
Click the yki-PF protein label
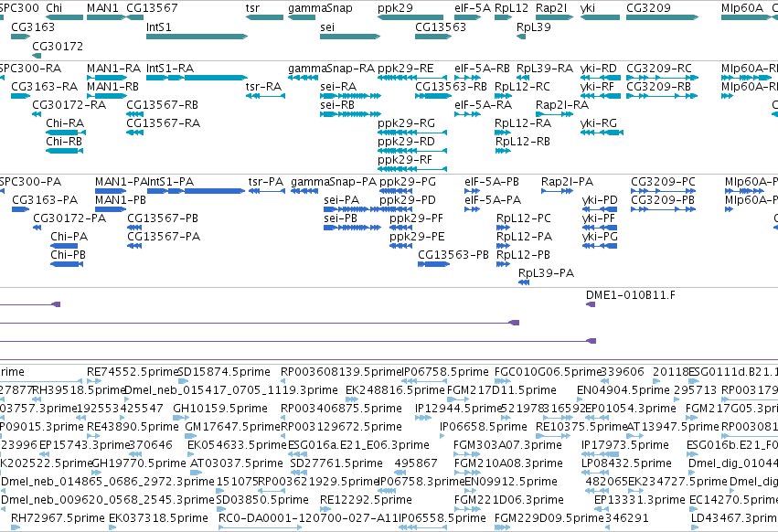click(599, 218)
